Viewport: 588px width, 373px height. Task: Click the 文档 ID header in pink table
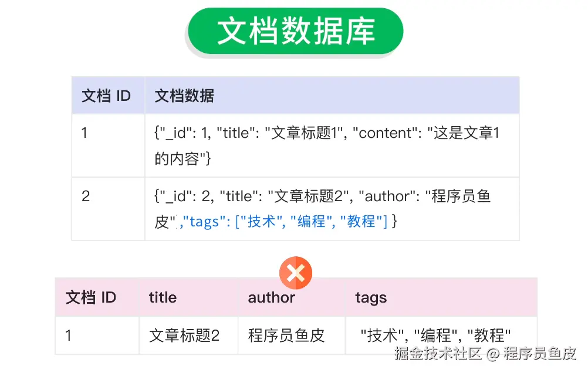pos(90,297)
